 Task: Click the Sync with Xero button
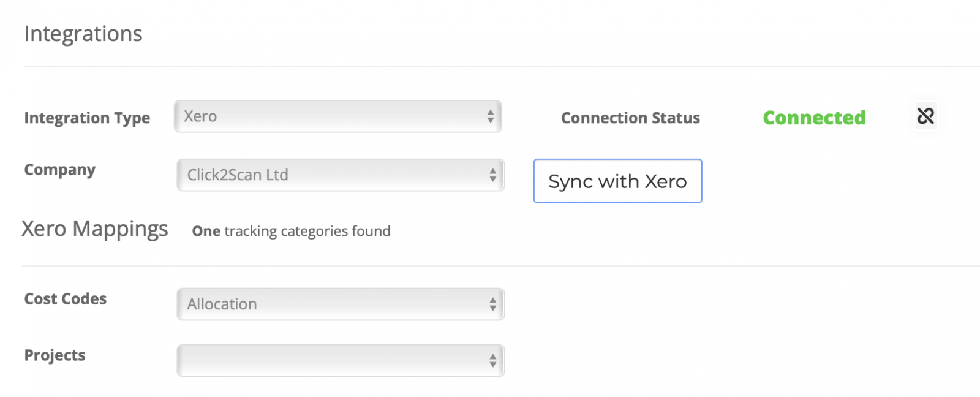click(x=618, y=181)
